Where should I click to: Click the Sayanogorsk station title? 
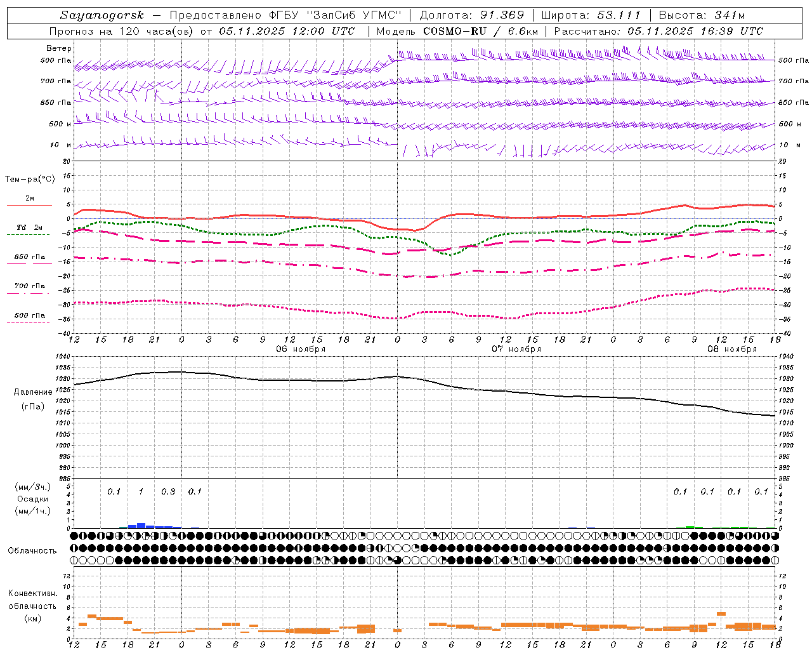pos(102,15)
